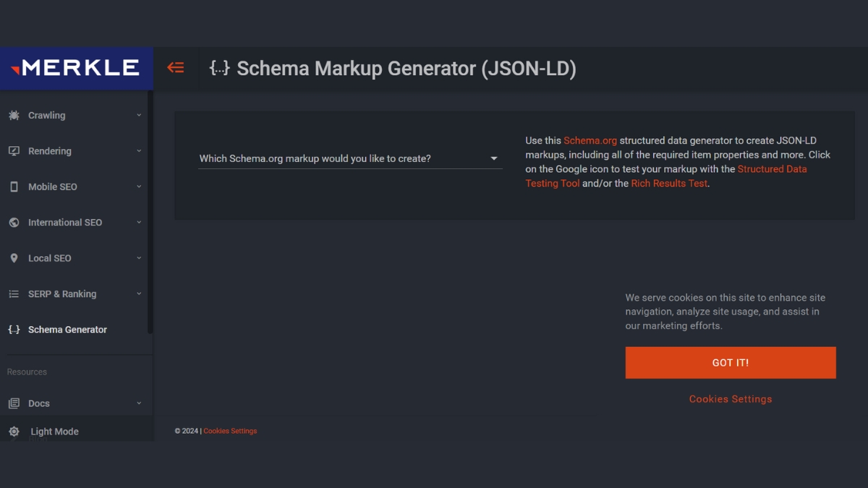Expand the Local SEO submenu chevron

point(139,258)
